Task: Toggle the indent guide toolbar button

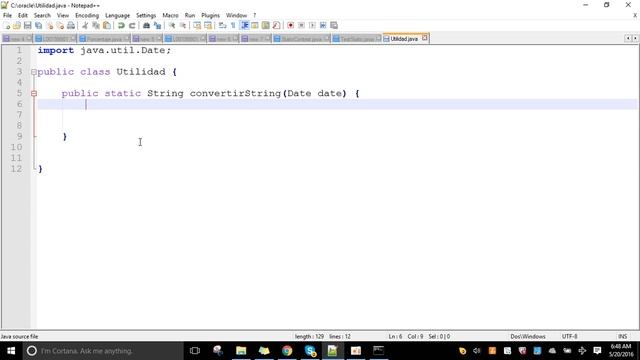Action: tap(245, 25)
